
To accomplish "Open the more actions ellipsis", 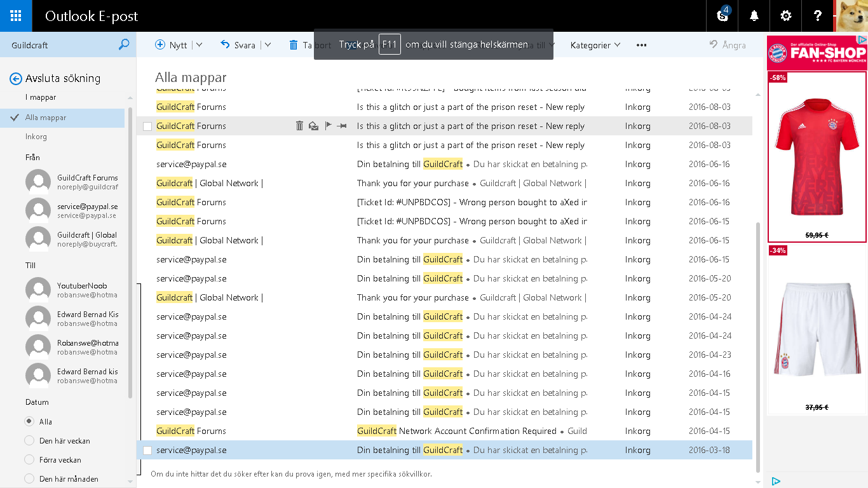I will [x=641, y=45].
